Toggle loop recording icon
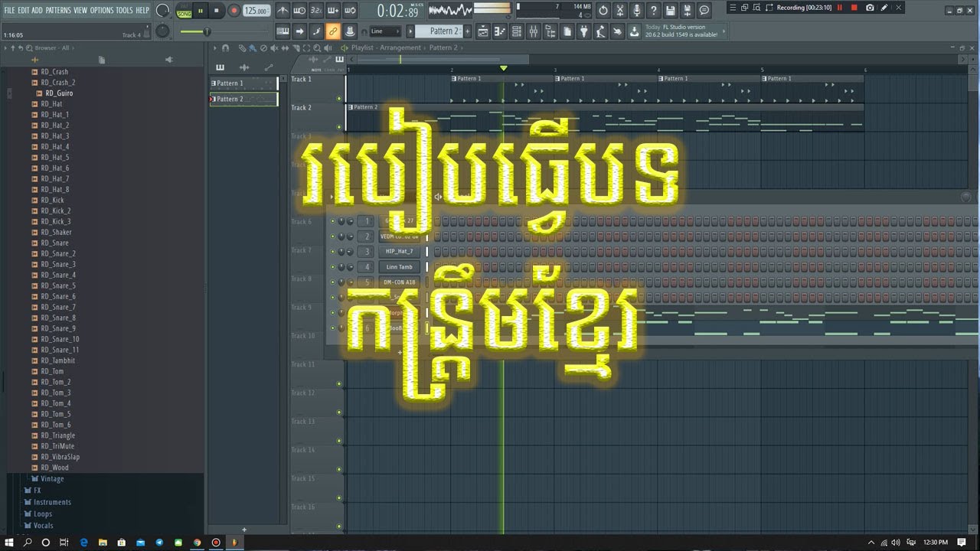This screenshot has width=980, height=551. (350, 11)
